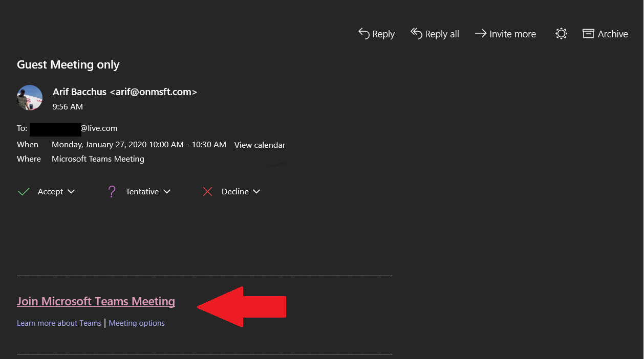Open the Meeting options link

[137, 323]
